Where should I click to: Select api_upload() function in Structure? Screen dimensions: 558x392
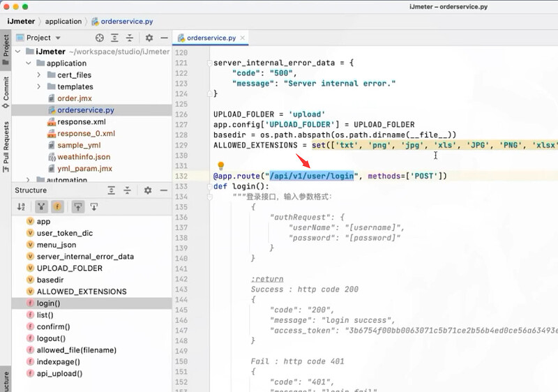(59, 374)
